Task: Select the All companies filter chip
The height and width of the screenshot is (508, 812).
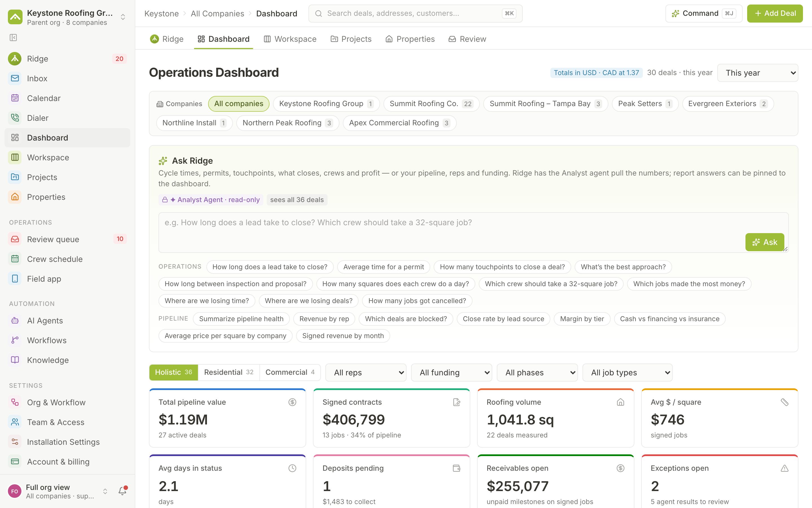Action: click(x=239, y=104)
